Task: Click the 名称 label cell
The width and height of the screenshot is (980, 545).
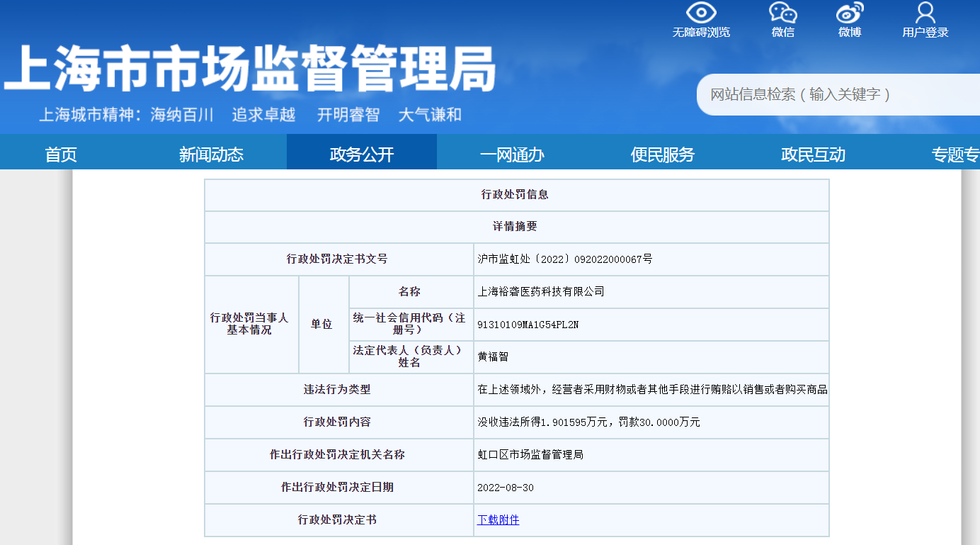Action: pyautogui.click(x=411, y=291)
